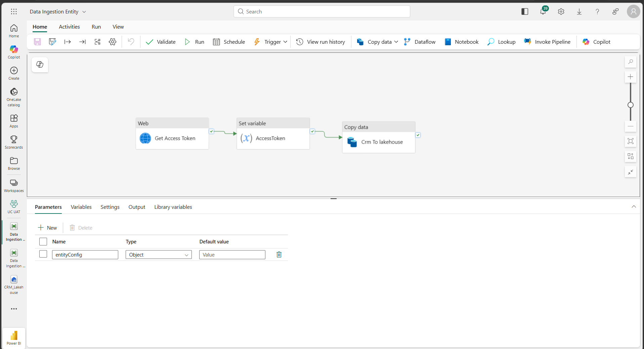Tick the header select-all checkbox beside Name
Viewport: 644px width, 349px height.
point(43,241)
